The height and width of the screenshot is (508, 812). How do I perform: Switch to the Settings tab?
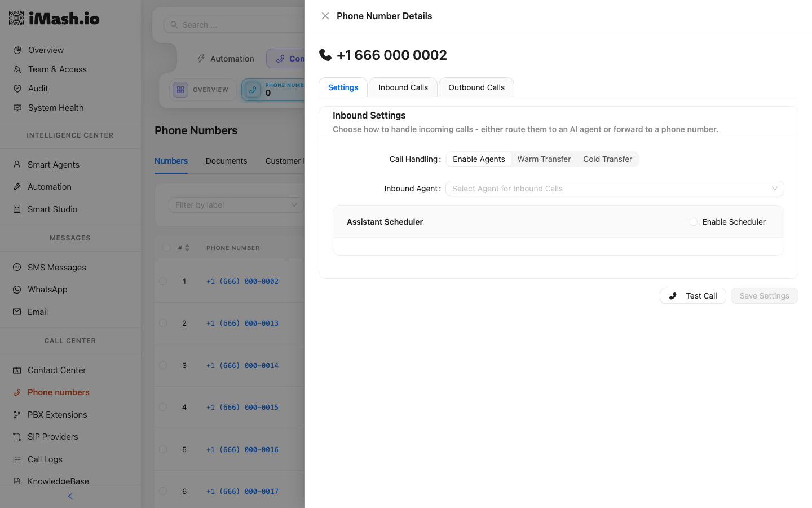[x=343, y=87]
